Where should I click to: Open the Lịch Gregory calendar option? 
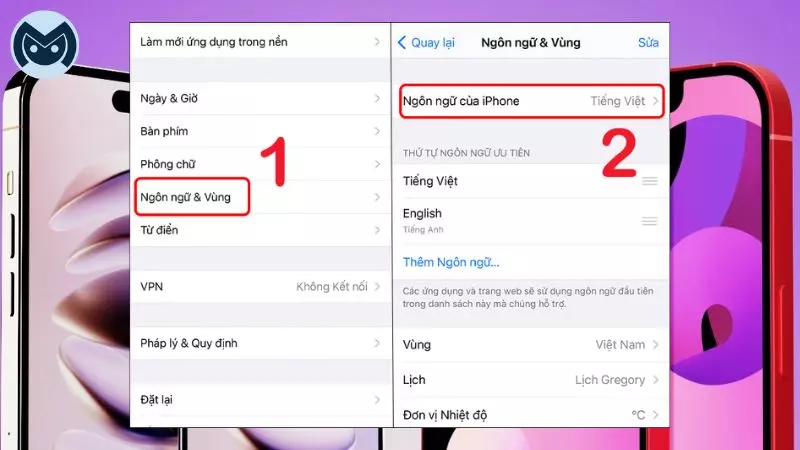(531, 380)
